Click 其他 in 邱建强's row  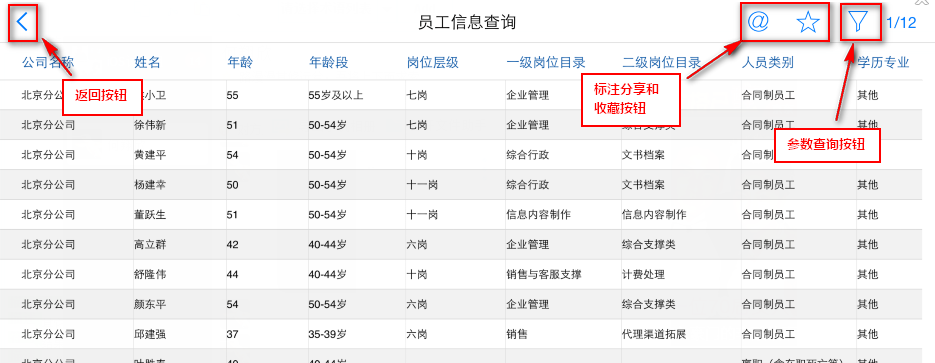(x=868, y=334)
